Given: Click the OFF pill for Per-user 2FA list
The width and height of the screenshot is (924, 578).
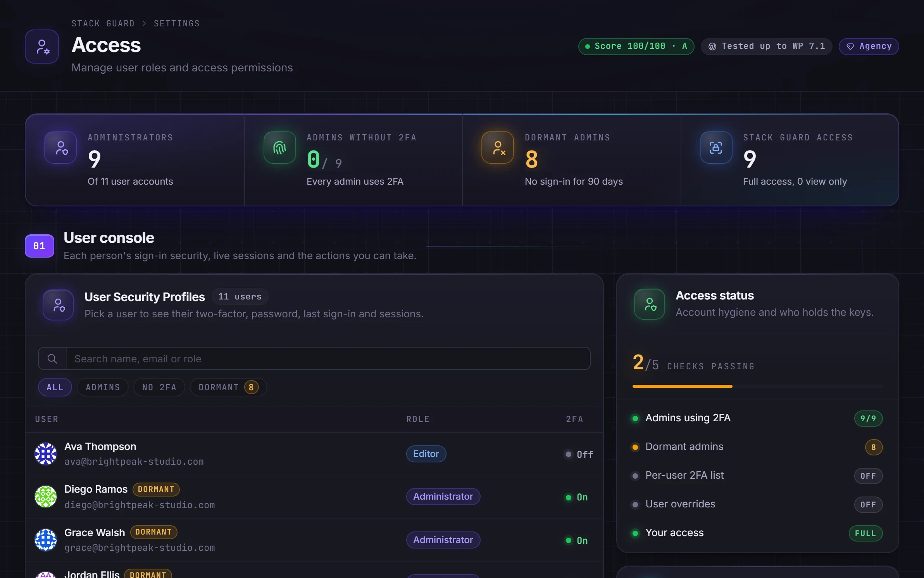Looking at the screenshot, I should (x=868, y=476).
